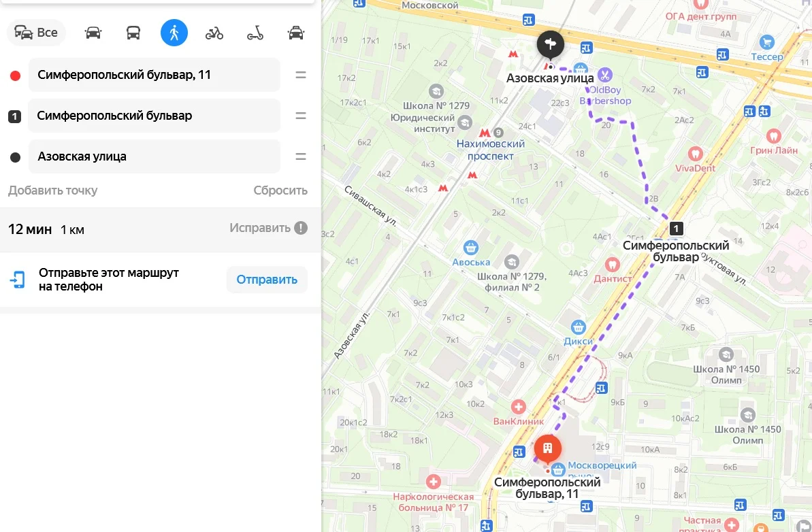Grab the reorder handle beside Симферопольский бульвар, 11
The image size is (812, 532).
(300, 75)
